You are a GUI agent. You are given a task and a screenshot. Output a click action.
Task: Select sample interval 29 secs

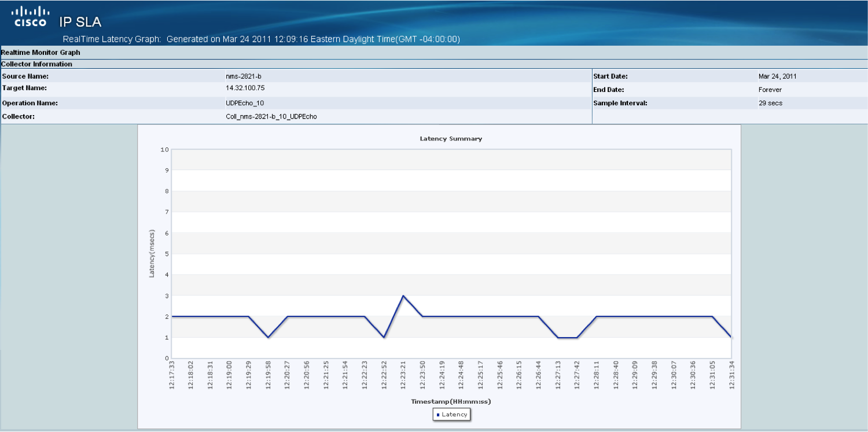point(771,103)
